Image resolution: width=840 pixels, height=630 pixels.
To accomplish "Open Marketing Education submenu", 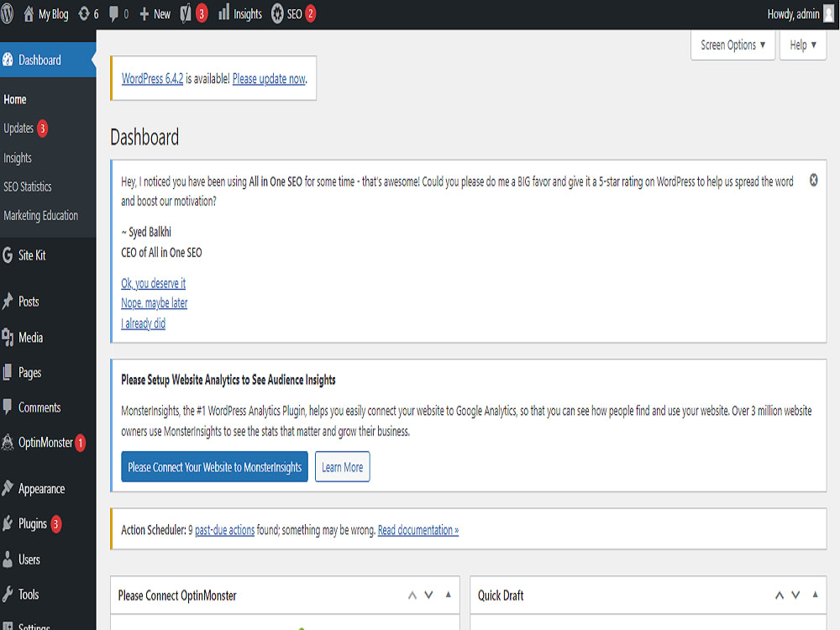I will coord(40,215).
